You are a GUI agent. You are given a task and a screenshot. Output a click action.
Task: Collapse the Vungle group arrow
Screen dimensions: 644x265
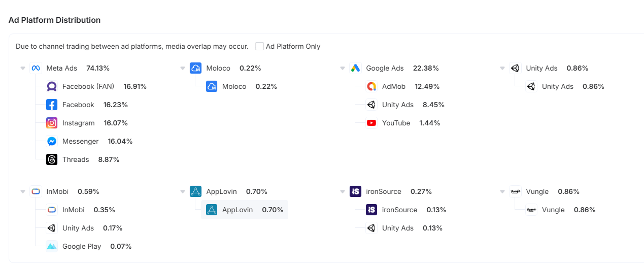[502, 192]
